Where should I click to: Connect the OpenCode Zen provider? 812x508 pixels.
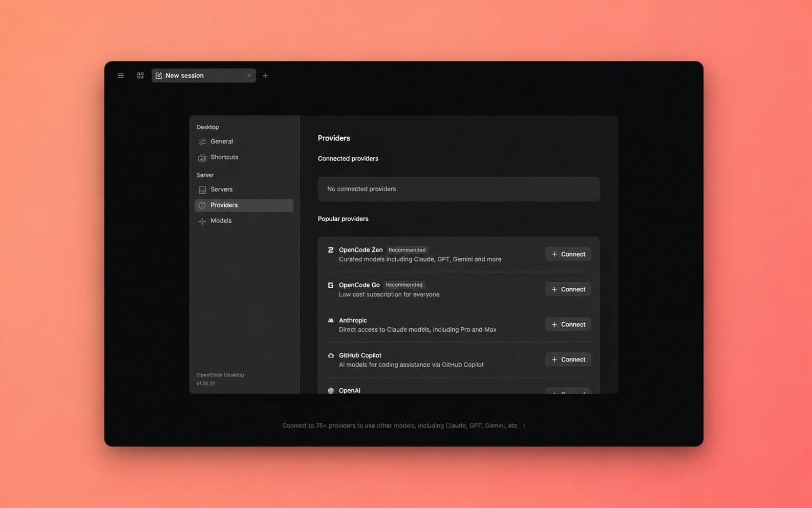click(x=568, y=255)
